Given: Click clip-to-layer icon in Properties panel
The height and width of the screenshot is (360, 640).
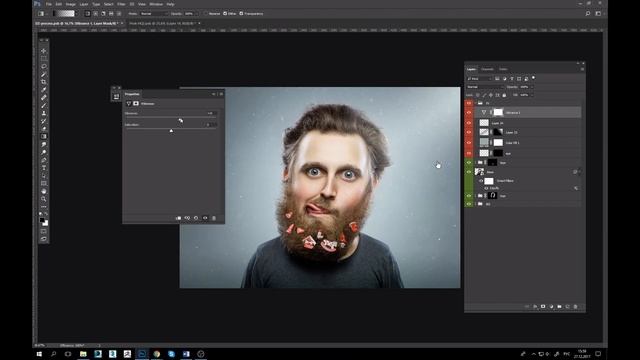Looking at the screenshot, I should click(178, 218).
